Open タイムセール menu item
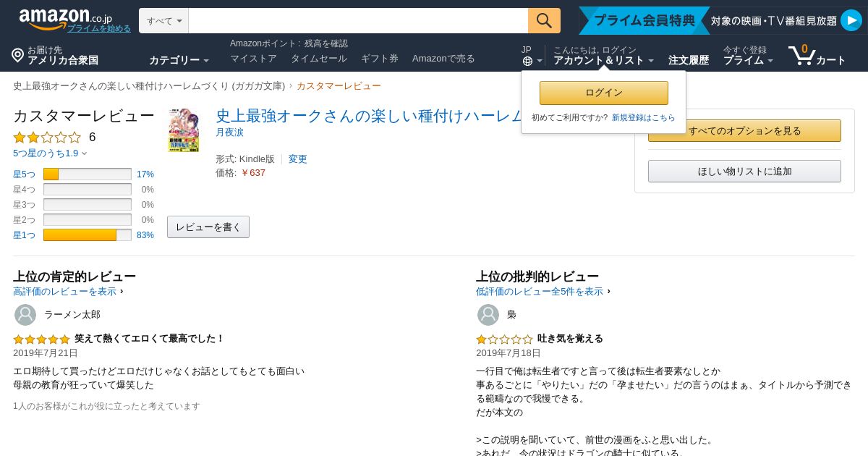Viewport: 868px width, 456px height. click(319, 58)
